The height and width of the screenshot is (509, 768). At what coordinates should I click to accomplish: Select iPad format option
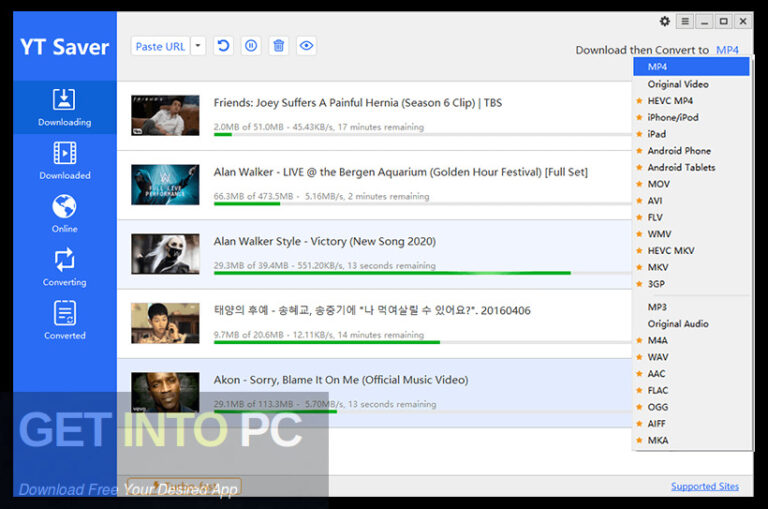[x=691, y=134]
